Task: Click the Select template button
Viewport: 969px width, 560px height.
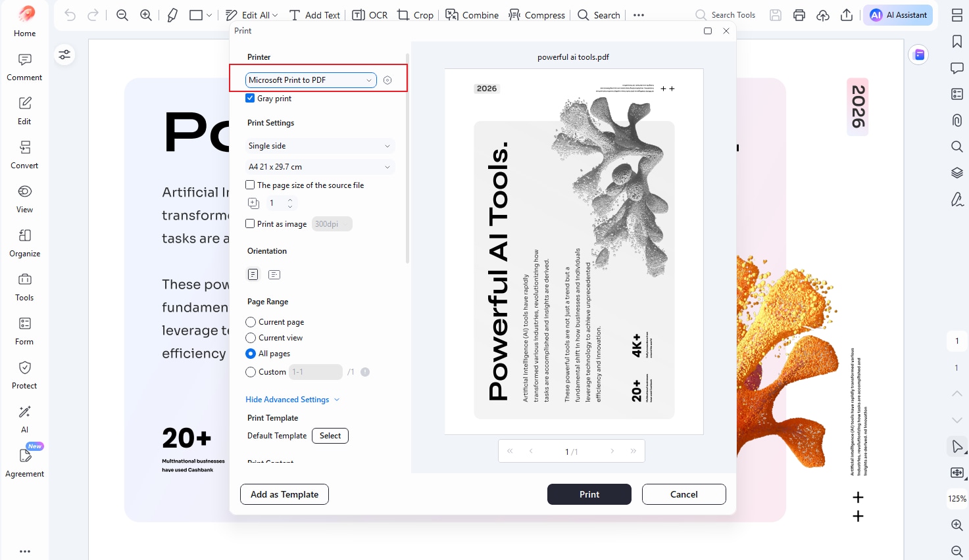Action: (x=330, y=436)
